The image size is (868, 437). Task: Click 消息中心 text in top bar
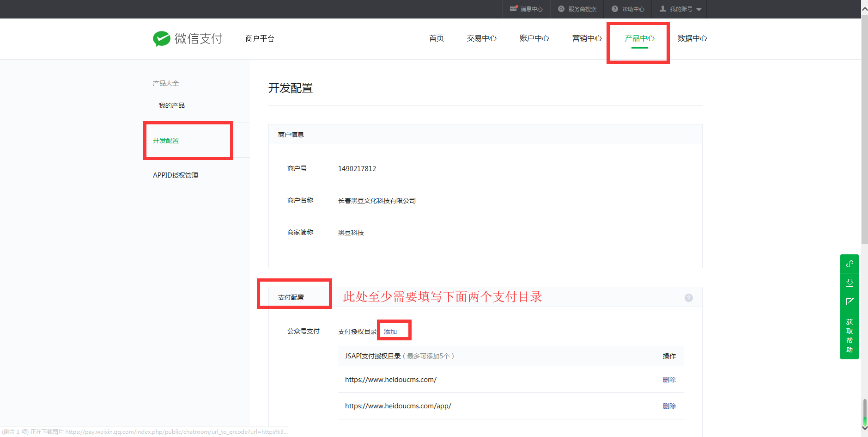(532, 9)
